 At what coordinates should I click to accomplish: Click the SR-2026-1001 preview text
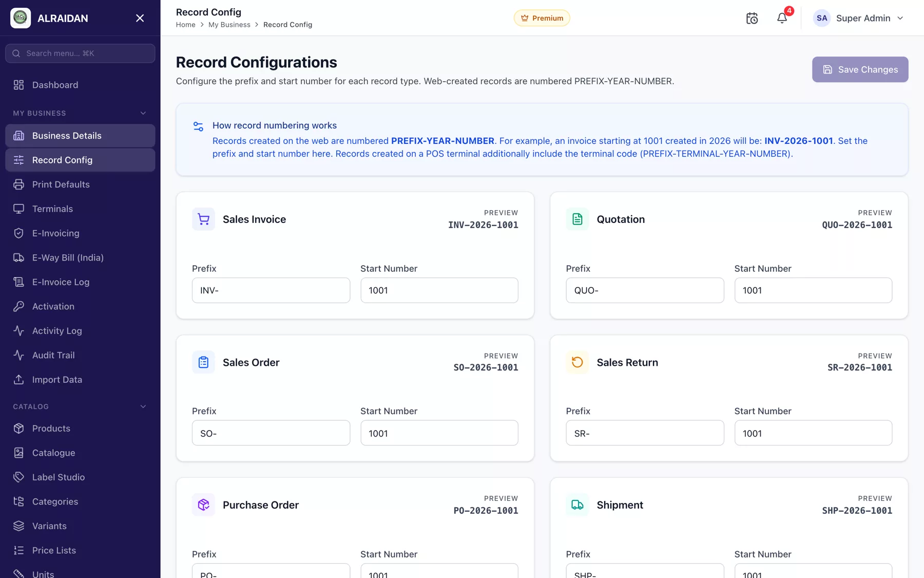pyautogui.click(x=860, y=368)
